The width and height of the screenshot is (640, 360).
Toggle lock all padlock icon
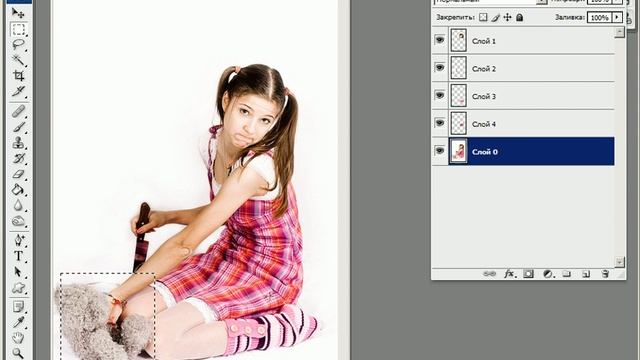(520, 17)
